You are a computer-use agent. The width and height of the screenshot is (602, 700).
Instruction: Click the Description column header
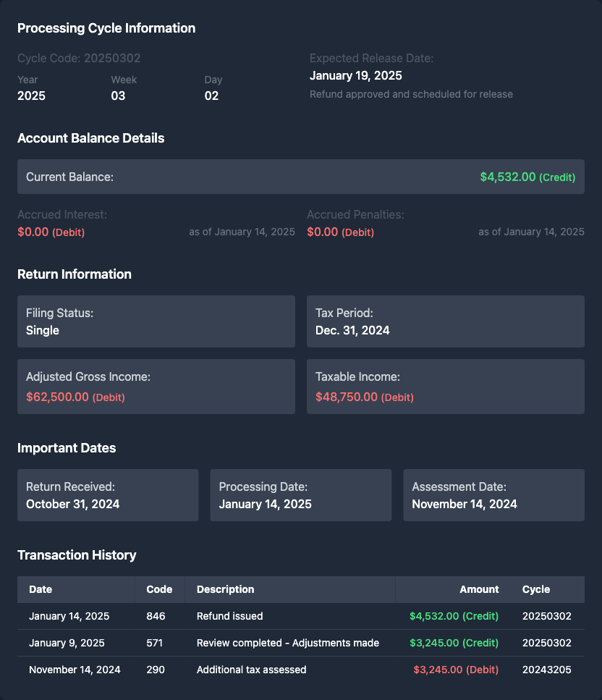(226, 589)
